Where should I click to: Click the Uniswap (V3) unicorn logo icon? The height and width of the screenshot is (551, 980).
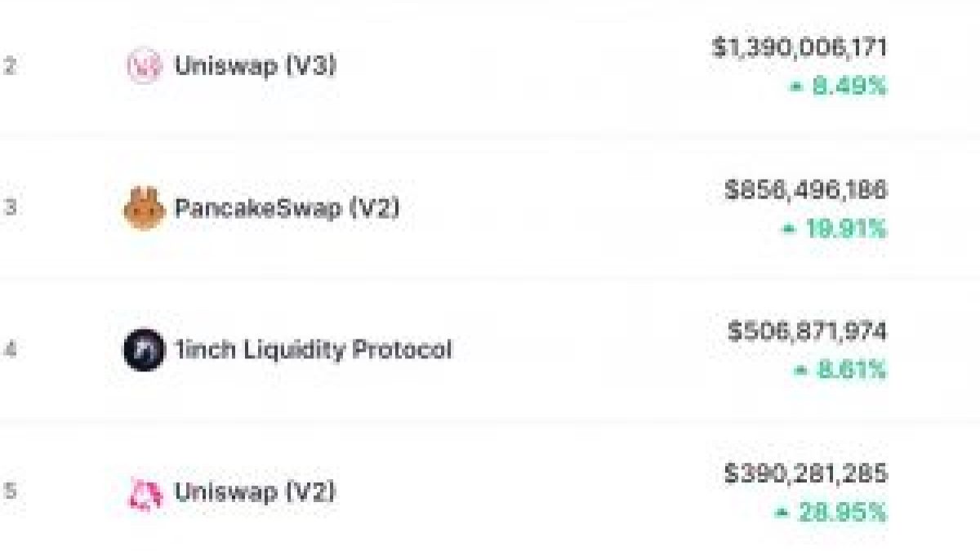144,66
